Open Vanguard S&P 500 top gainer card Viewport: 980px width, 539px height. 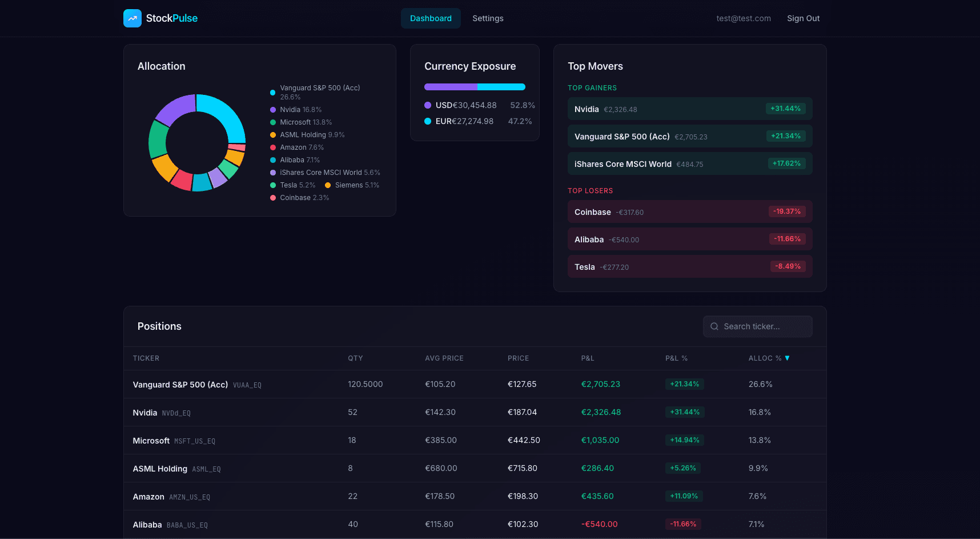[690, 136]
